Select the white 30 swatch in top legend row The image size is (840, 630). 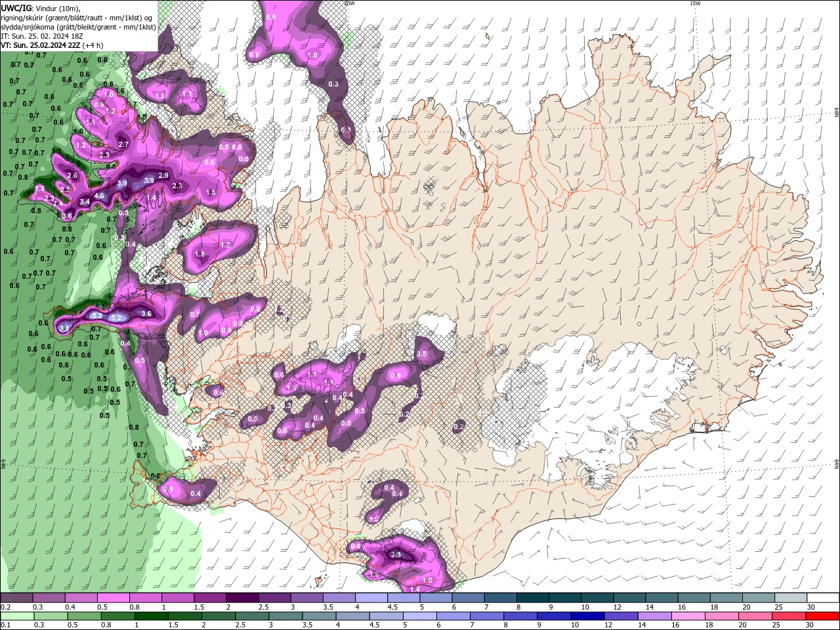pyautogui.click(x=823, y=598)
